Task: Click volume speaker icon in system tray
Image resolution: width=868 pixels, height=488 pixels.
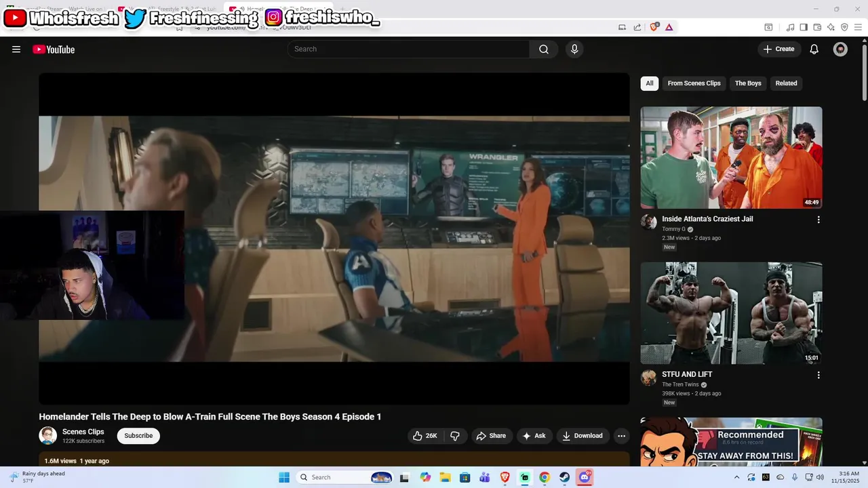Action: click(x=820, y=477)
